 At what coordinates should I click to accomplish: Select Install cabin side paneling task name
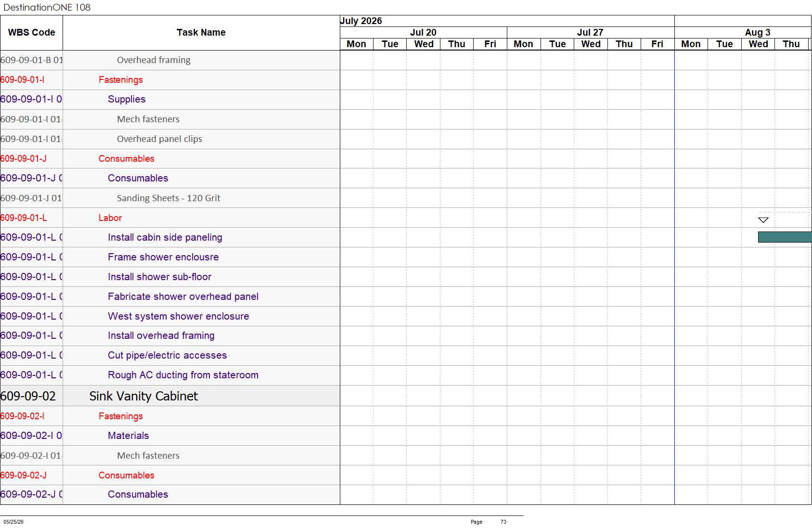point(165,237)
